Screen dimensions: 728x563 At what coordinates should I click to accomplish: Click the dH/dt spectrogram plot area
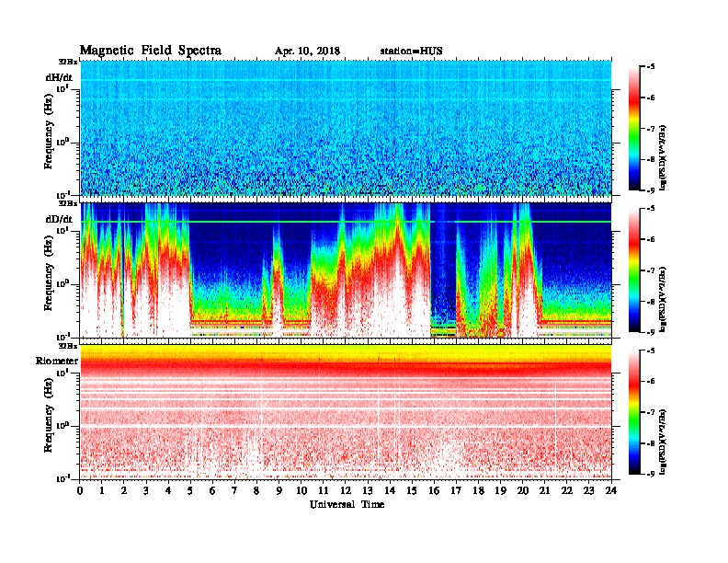346,128
